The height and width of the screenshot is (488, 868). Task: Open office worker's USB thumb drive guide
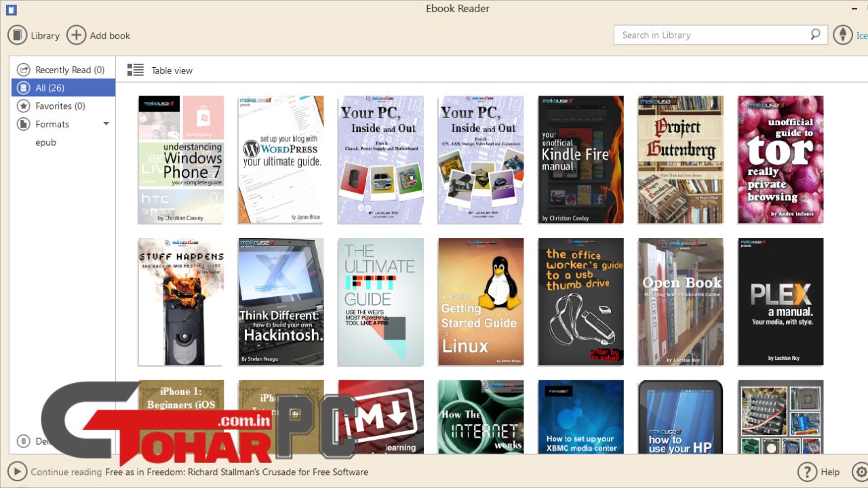[581, 302]
